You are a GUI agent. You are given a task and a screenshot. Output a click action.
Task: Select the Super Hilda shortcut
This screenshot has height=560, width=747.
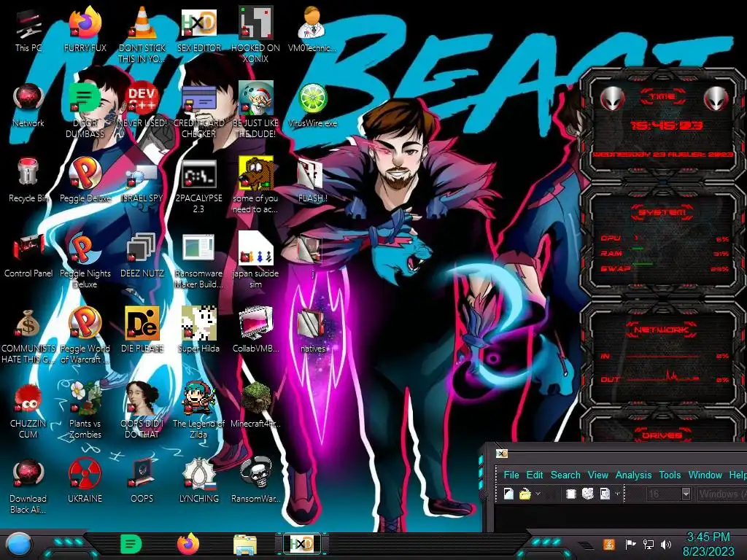[x=198, y=330]
